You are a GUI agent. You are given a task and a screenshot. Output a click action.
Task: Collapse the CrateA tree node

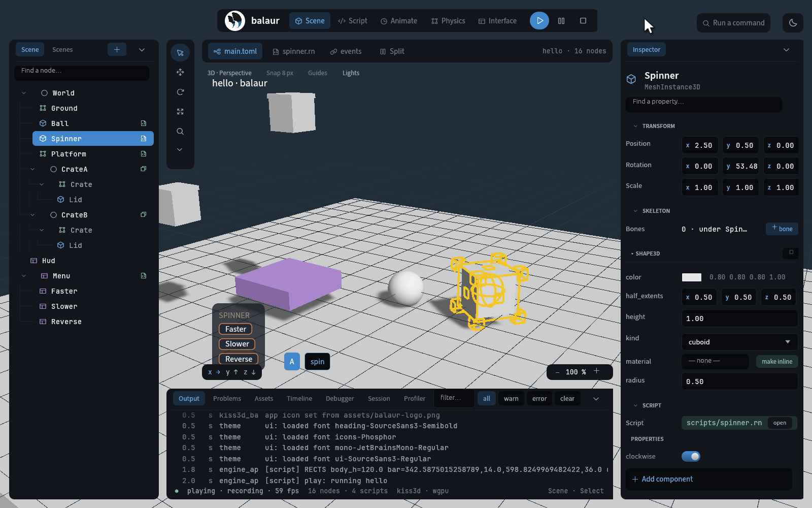click(32, 169)
